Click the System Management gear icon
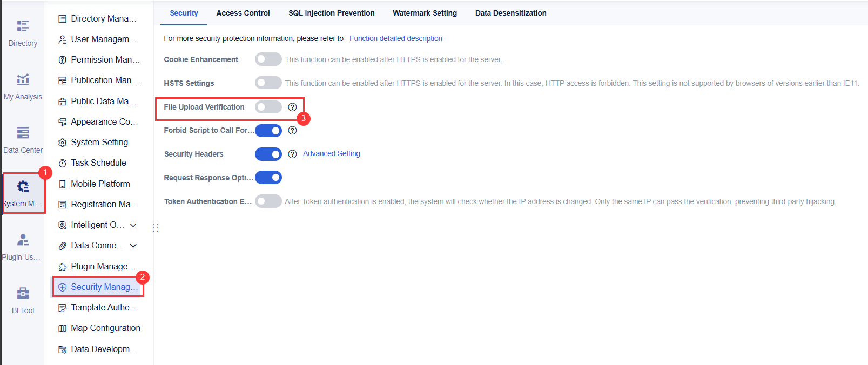868x365 pixels. tap(22, 186)
